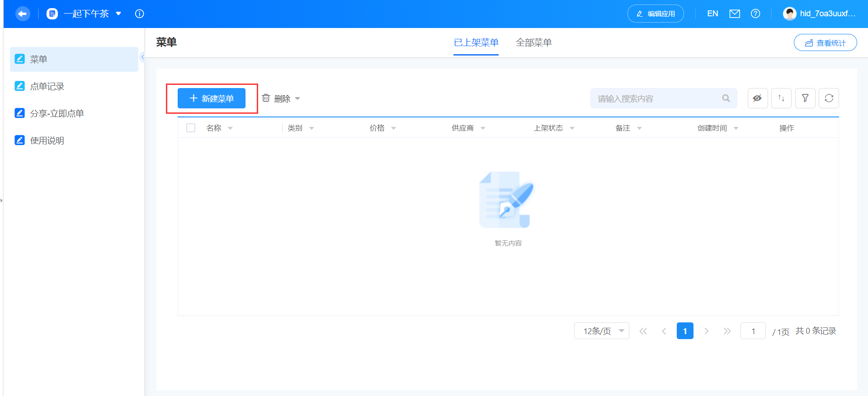
Task: Click the page number input field
Action: pyautogui.click(x=753, y=331)
